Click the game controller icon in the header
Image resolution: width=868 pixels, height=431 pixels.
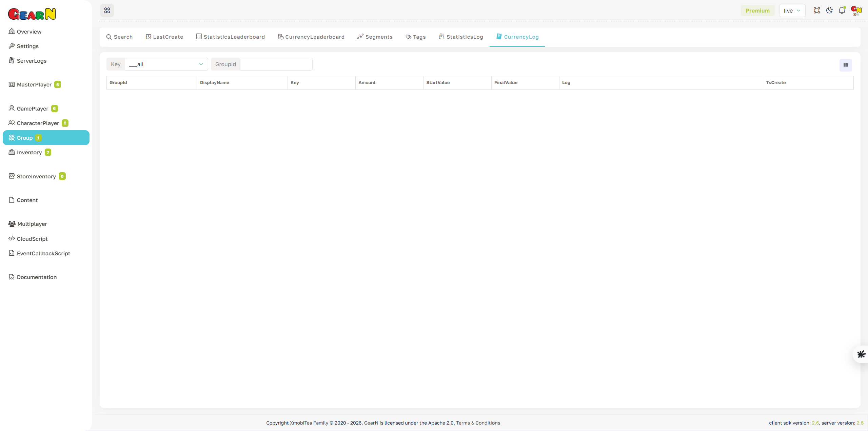(817, 10)
